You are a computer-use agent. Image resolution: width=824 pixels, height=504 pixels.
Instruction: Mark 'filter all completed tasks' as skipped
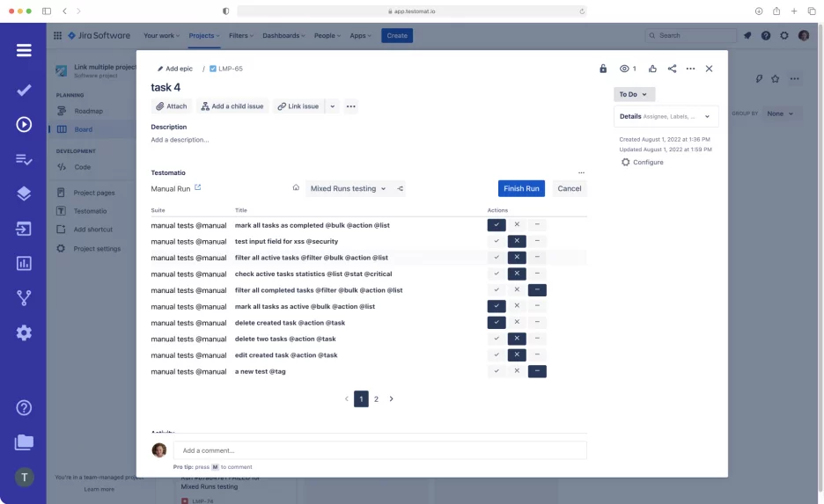point(537,289)
